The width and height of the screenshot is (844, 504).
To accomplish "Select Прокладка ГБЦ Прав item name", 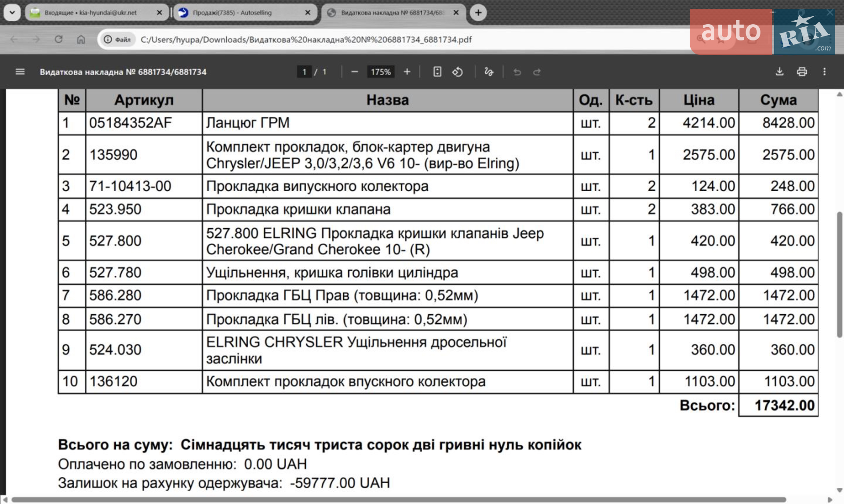I will [342, 295].
